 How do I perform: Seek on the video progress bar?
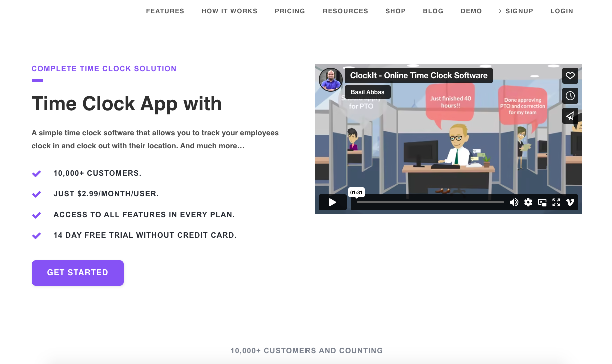[430, 202]
